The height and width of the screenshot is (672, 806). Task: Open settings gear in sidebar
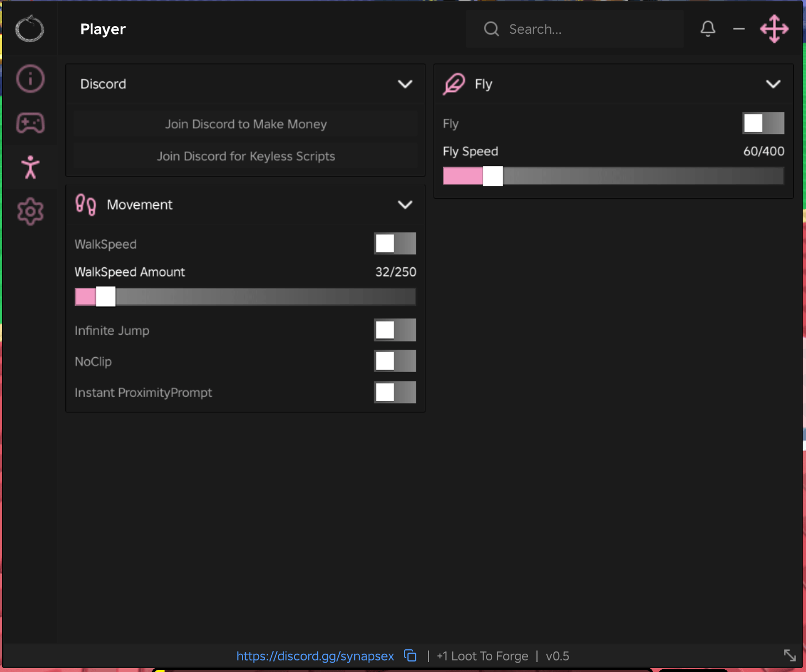click(x=30, y=211)
